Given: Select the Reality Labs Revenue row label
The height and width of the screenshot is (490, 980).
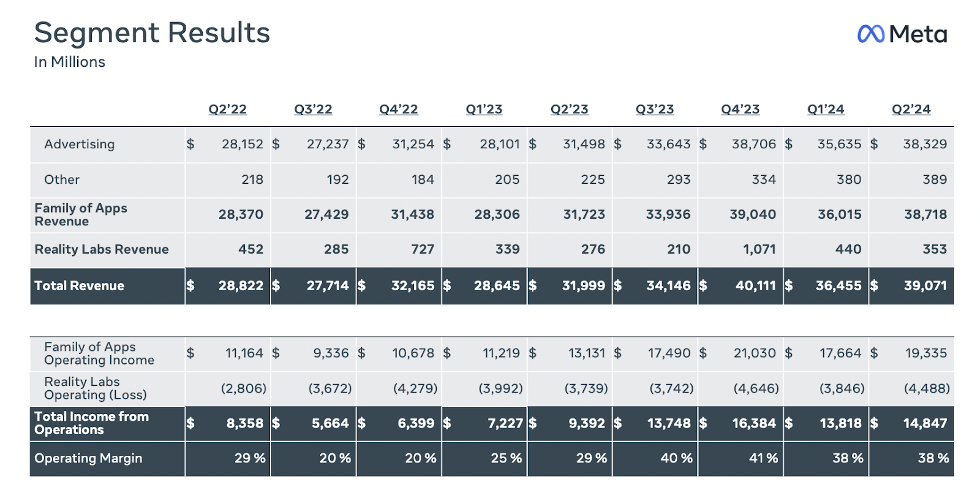Looking at the screenshot, I should click(101, 249).
